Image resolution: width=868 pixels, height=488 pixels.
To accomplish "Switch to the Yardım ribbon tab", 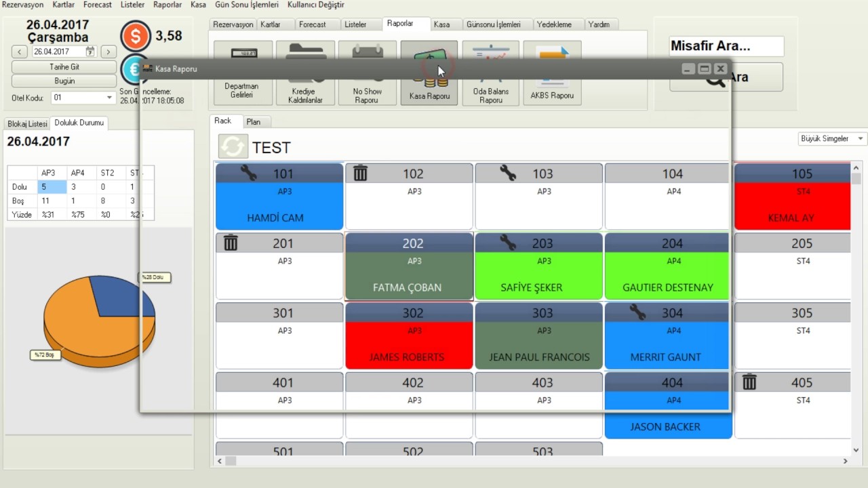I will pos(601,24).
